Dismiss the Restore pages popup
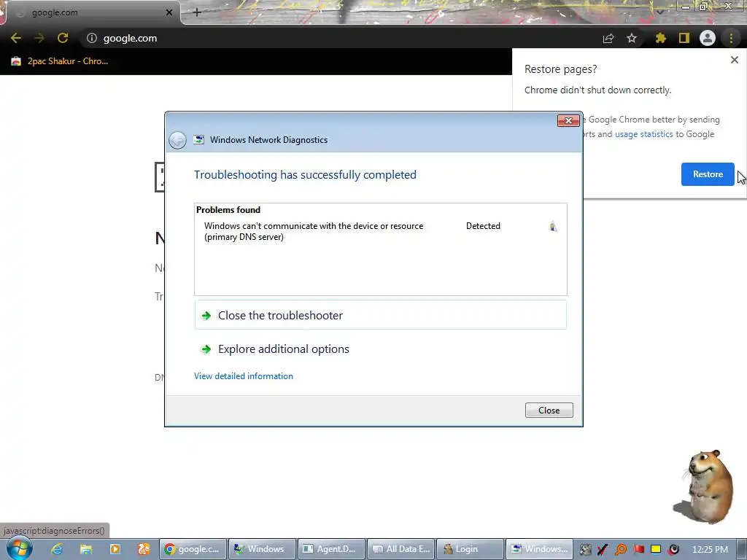The width and height of the screenshot is (747, 560). (734, 60)
